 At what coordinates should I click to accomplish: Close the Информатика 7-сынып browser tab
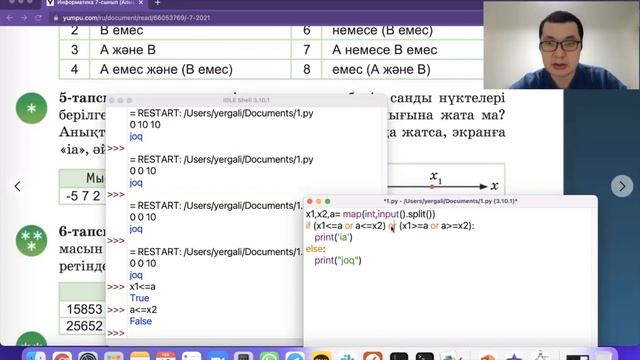pyautogui.click(x=141, y=3)
